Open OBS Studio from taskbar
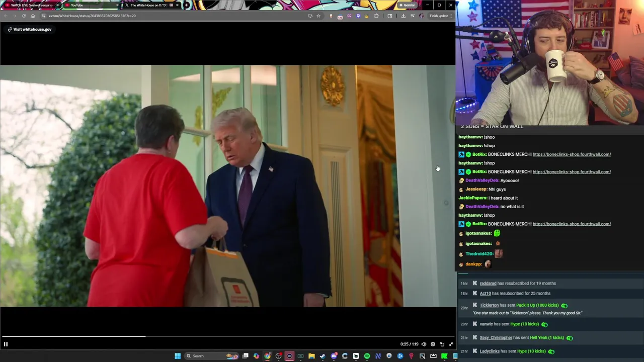Image resolution: width=644 pixels, height=362 pixels. coord(278,356)
